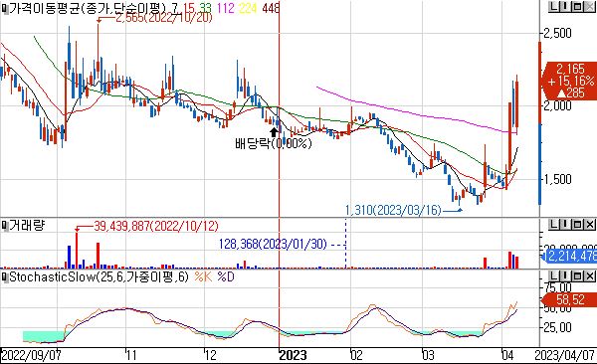The width and height of the screenshot is (597, 364).
Task: Click the volume value tag 2,214,478
Action: click(570, 257)
